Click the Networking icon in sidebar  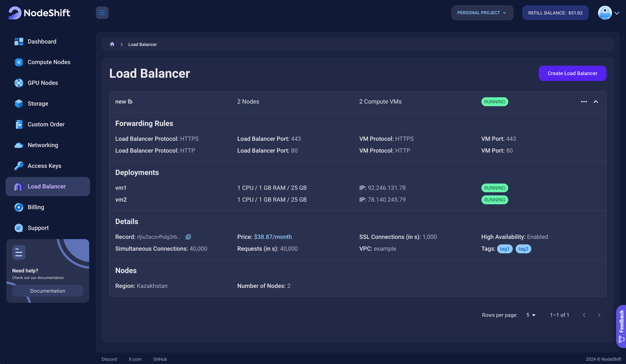(18, 145)
